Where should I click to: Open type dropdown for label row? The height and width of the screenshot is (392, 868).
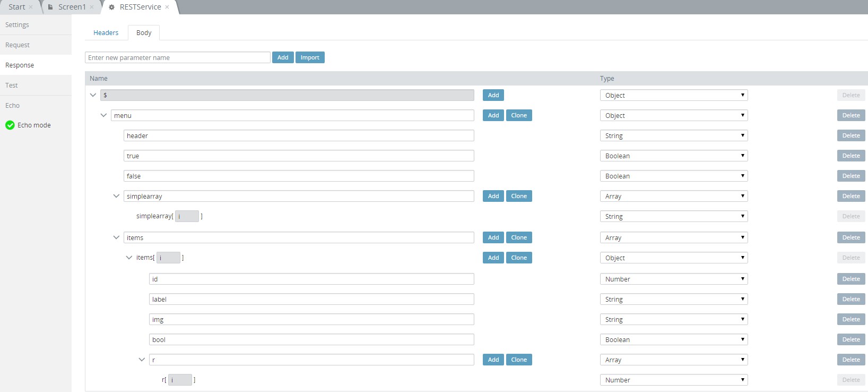tap(674, 299)
